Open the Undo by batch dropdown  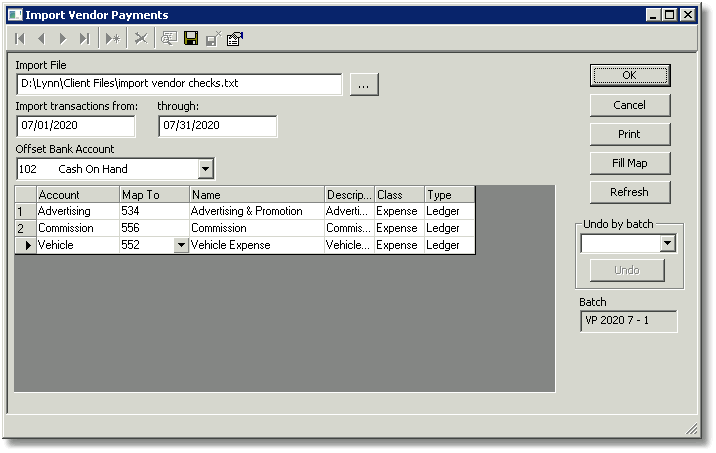coord(668,243)
